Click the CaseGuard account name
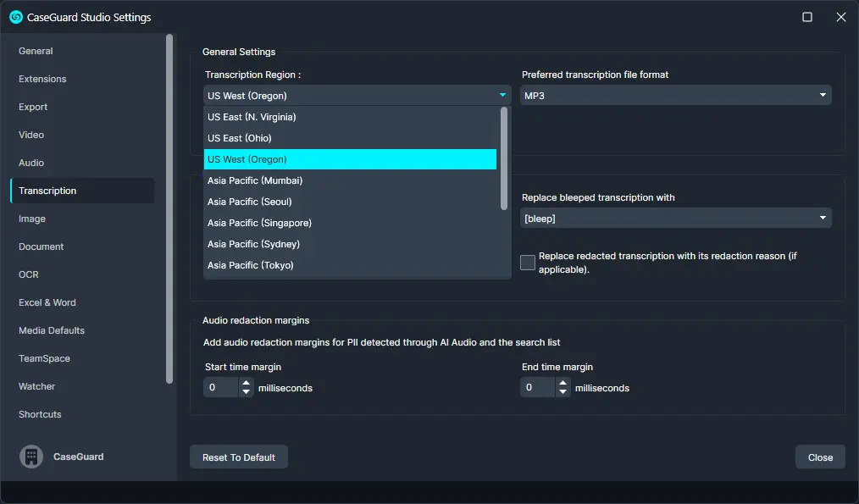 tap(78, 457)
